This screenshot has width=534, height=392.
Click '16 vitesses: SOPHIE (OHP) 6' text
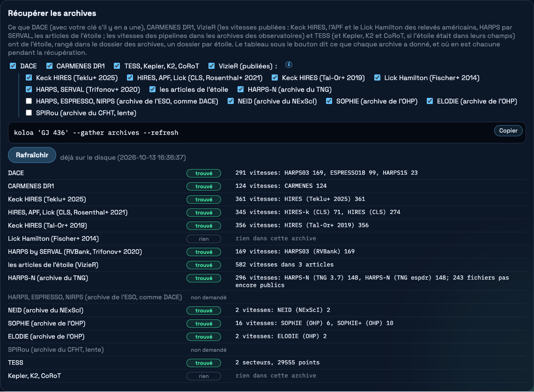pos(314,323)
